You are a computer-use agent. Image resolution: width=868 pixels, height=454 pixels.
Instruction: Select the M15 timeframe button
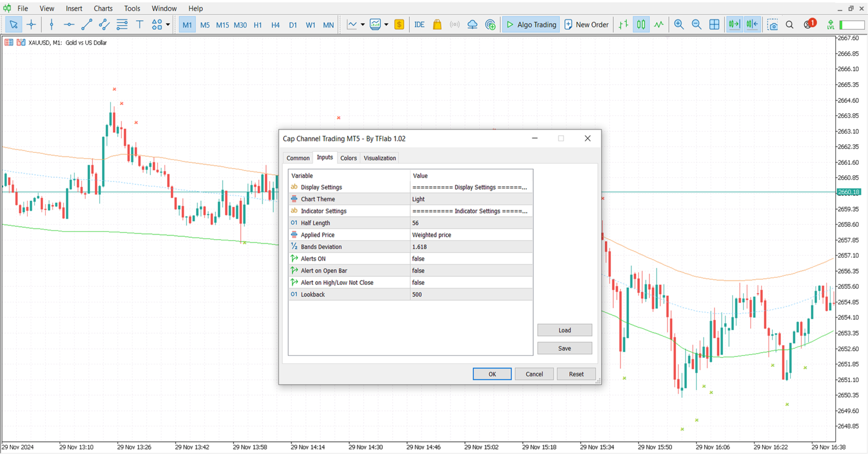[x=222, y=25]
